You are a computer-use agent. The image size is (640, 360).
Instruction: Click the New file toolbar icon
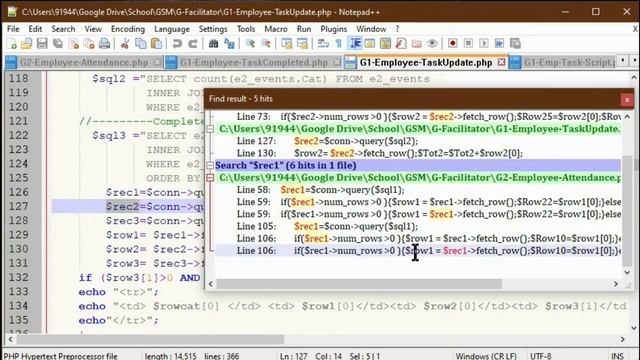coord(12,44)
